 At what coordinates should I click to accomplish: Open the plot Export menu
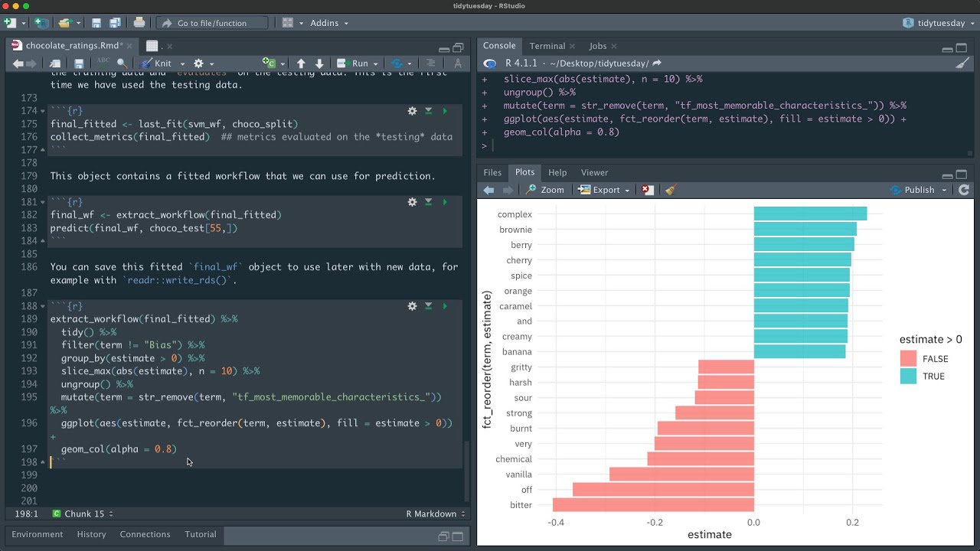point(604,190)
